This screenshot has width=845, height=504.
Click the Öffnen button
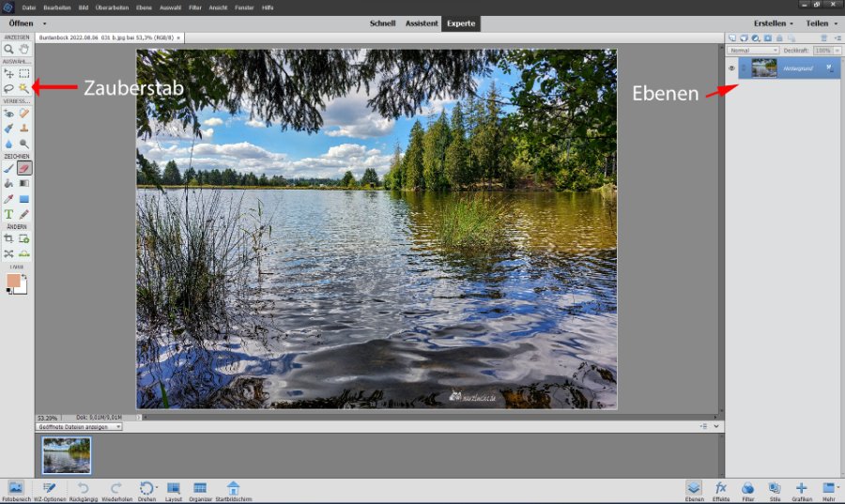[x=21, y=23]
